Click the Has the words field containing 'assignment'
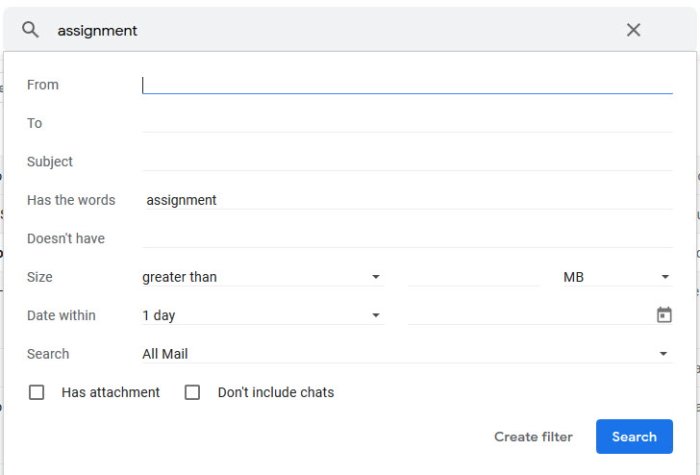 point(407,200)
